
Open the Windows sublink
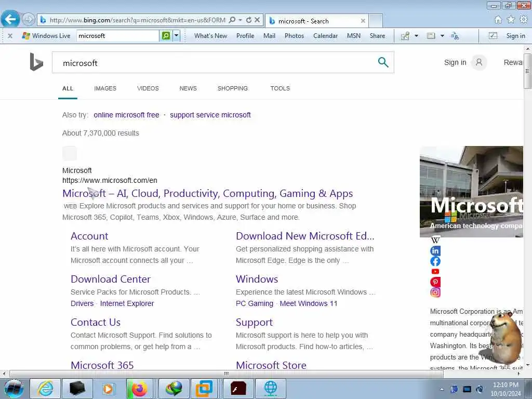[x=257, y=279]
